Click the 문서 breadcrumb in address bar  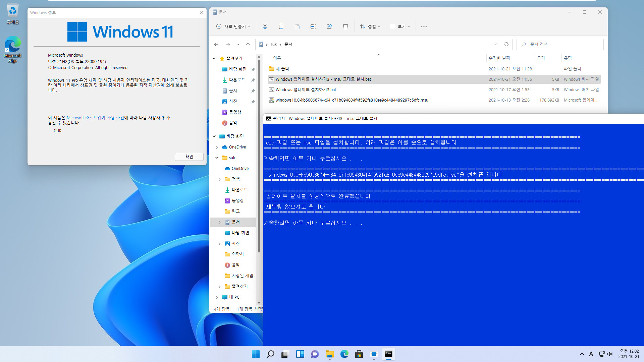pos(288,44)
